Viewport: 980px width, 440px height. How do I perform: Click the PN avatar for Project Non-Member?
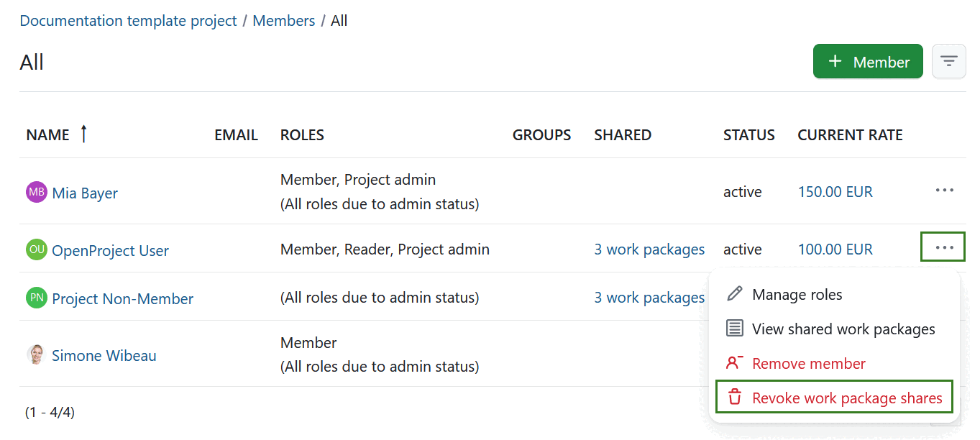35,297
